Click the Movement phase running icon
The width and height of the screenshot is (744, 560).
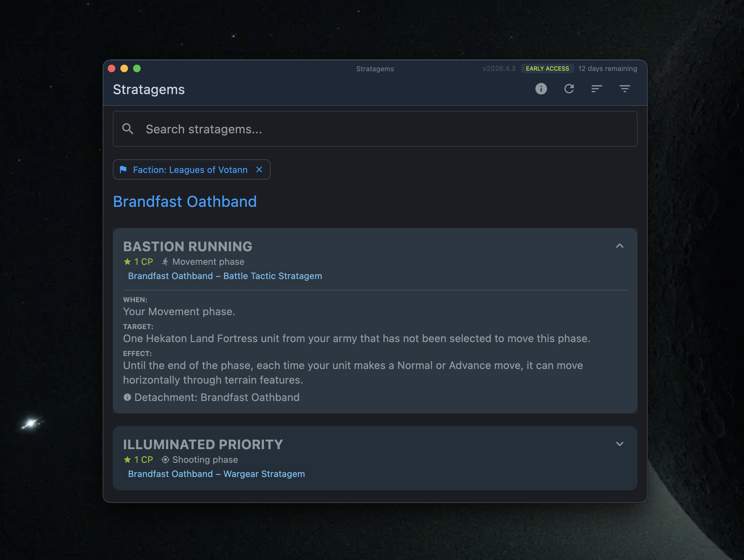165,262
